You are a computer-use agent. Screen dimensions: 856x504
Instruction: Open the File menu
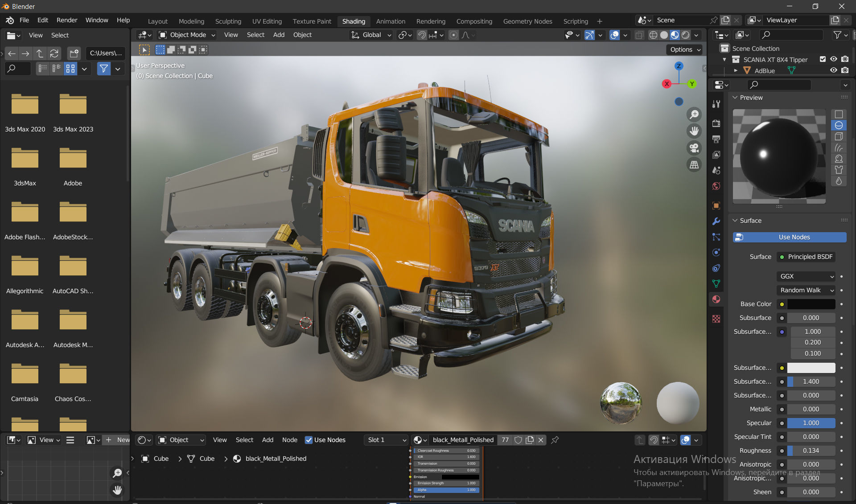[24, 20]
